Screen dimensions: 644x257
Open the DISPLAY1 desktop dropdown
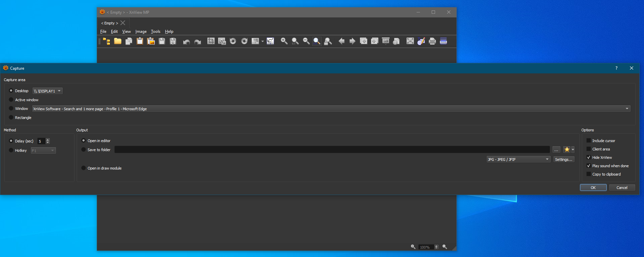(48, 91)
